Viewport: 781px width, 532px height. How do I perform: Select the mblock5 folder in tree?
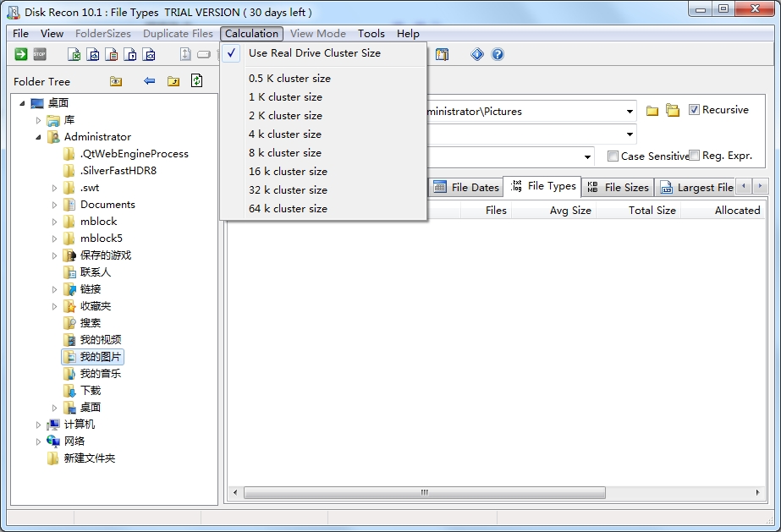[x=101, y=239]
